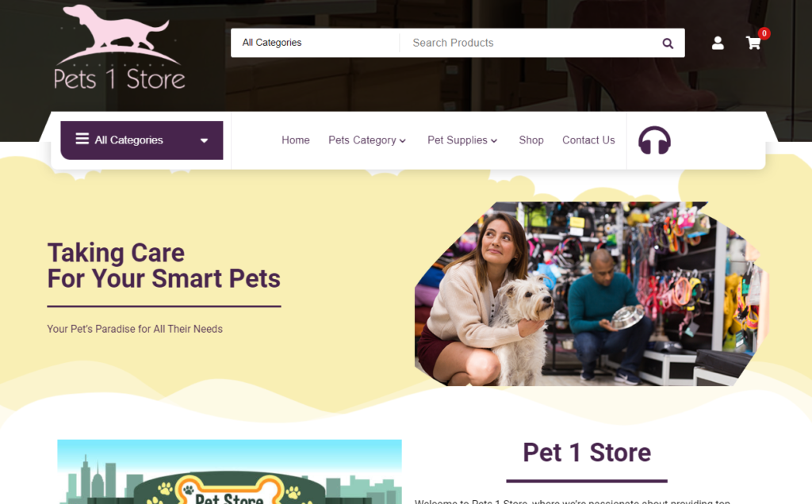The width and height of the screenshot is (812, 504).
Task: Select the Pets Category menu label
Action: (362, 140)
